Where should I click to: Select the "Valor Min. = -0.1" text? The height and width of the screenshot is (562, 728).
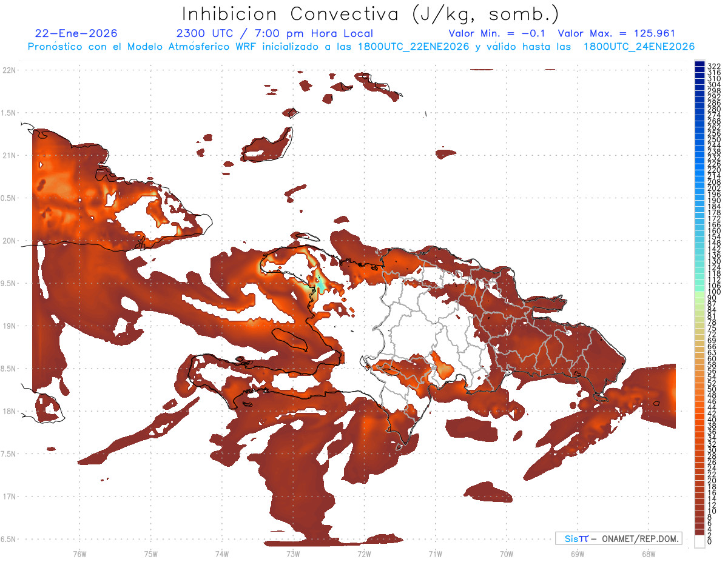click(497, 33)
